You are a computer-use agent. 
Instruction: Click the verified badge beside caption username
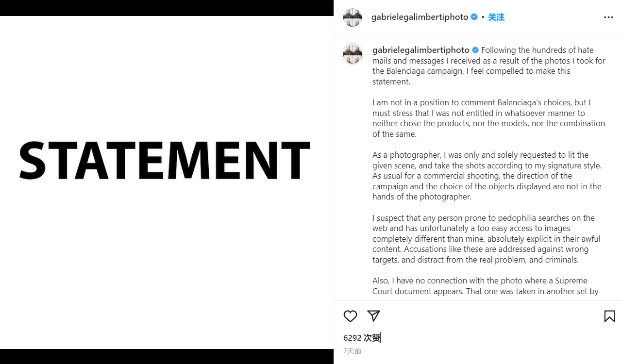coord(475,50)
